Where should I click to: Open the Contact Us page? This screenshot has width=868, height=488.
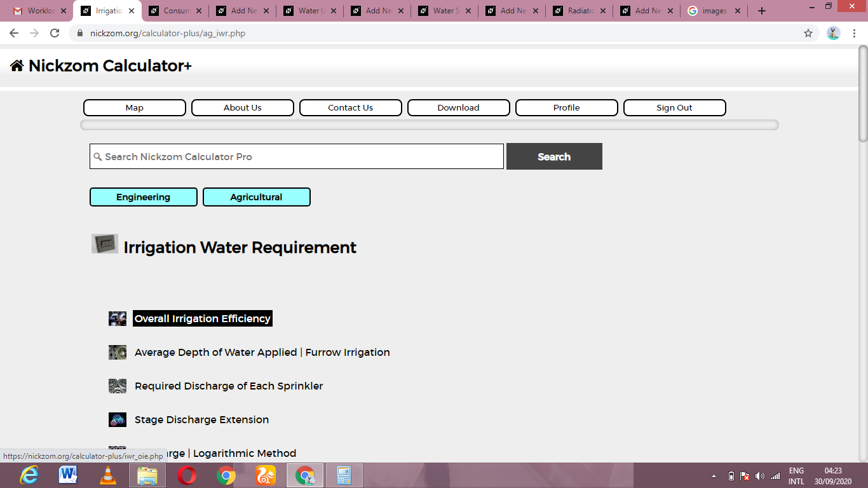(x=351, y=108)
